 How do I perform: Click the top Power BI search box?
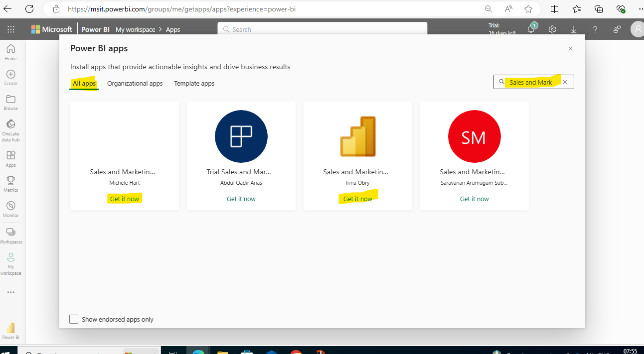tap(322, 29)
